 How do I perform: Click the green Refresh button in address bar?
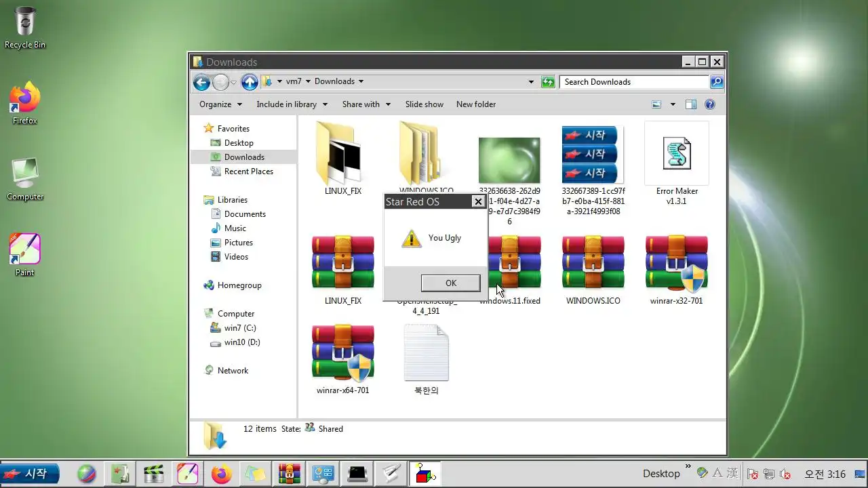coord(548,82)
